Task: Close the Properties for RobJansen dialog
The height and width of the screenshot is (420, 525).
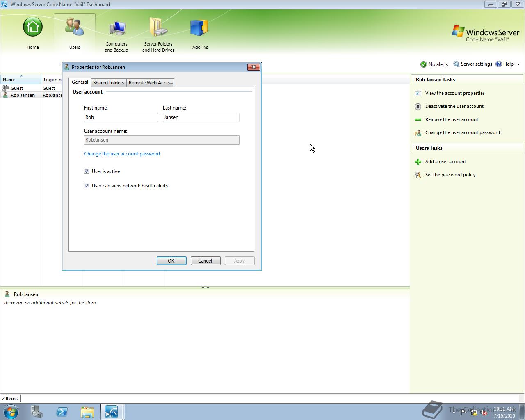Action: click(x=253, y=67)
